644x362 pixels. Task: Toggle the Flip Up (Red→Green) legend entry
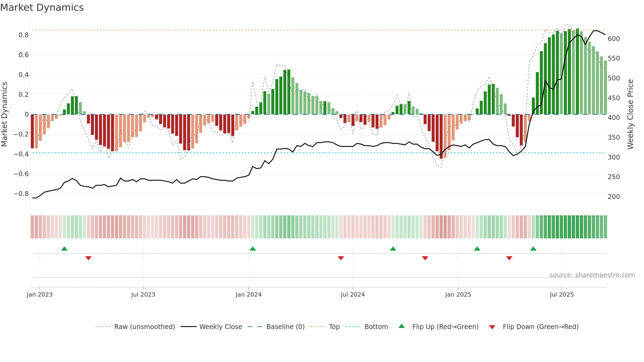pyautogui.click(x=438, y=327)
